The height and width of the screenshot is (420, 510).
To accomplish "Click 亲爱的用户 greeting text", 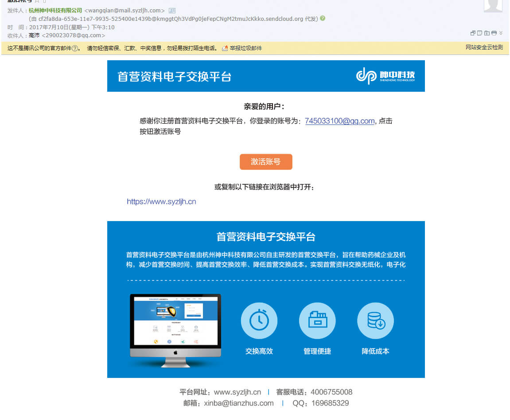I will pyautogui.click(x=264, y=106).
